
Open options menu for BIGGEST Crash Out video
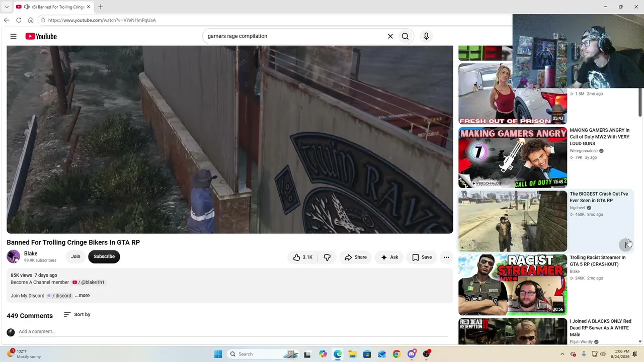point(626,245)
